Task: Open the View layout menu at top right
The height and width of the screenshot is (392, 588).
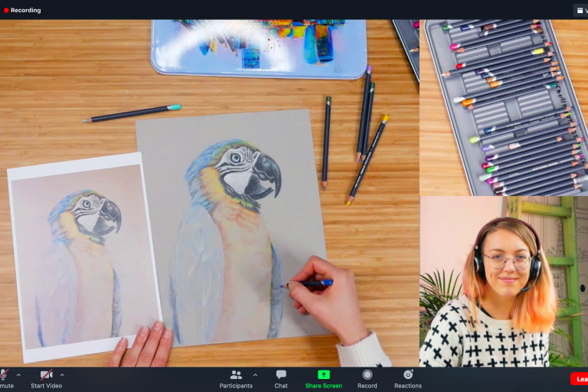Action: click(580, 10)
